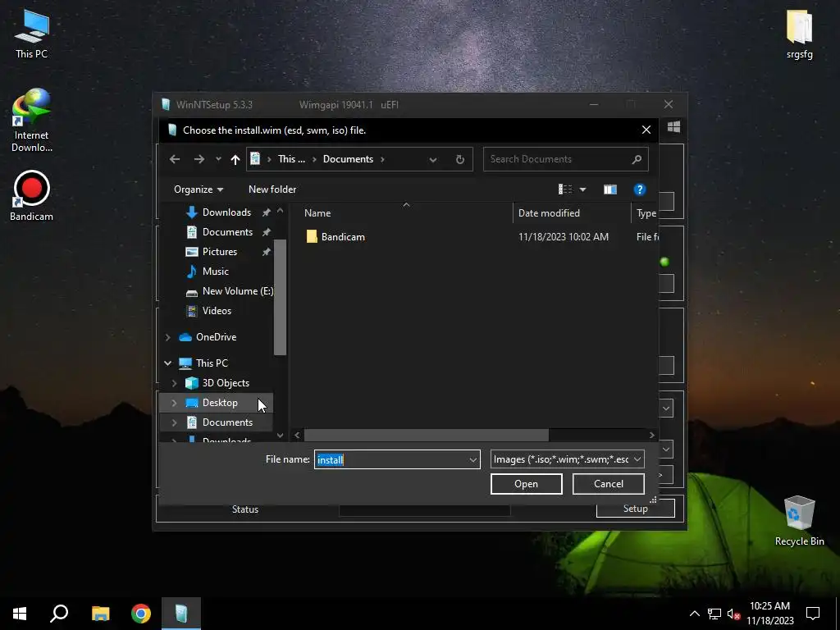Click Bandicam's date 11/18/2023 10:02 AM

point(563,237)
